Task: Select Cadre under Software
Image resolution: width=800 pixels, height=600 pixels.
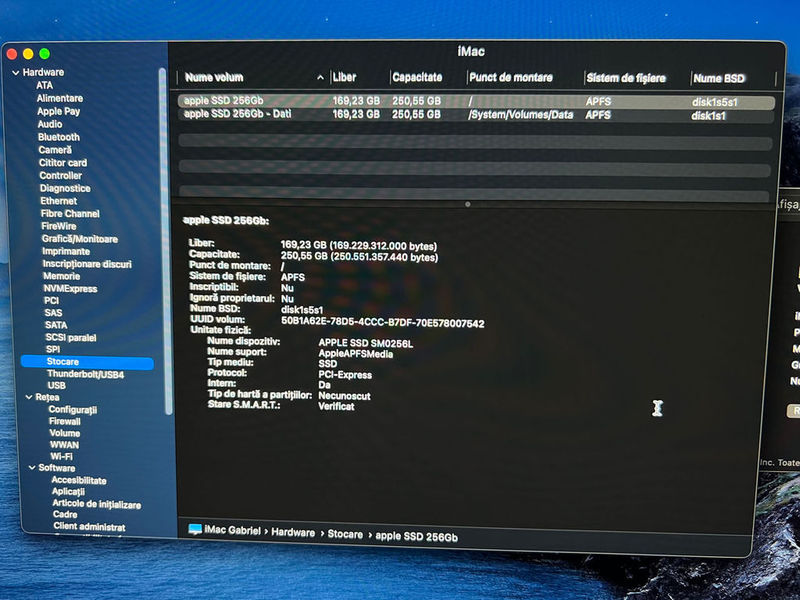Action: point(65,515)
